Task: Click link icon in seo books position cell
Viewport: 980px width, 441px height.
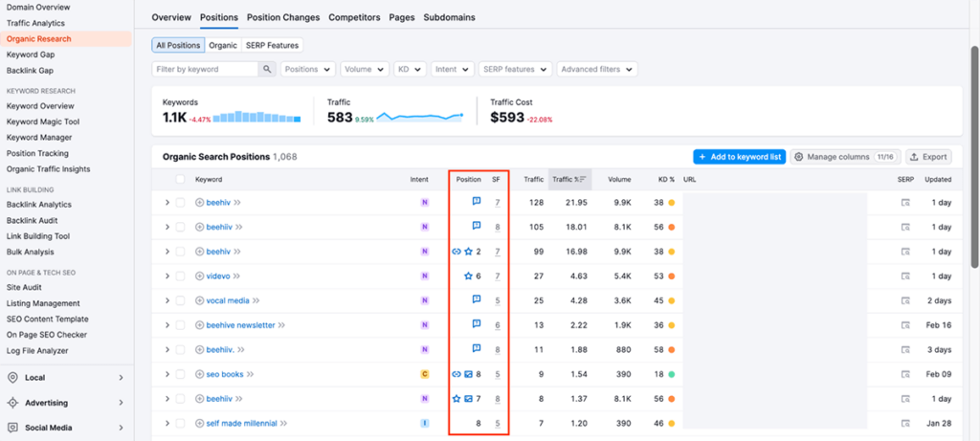Action: [457, 374]
